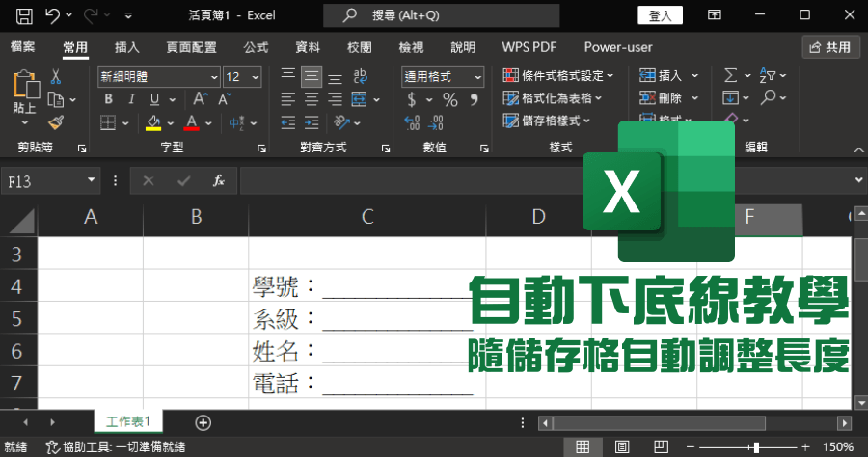Open fill color dropdown arrow
Screen dimensions: 868x457
[170, 122]
